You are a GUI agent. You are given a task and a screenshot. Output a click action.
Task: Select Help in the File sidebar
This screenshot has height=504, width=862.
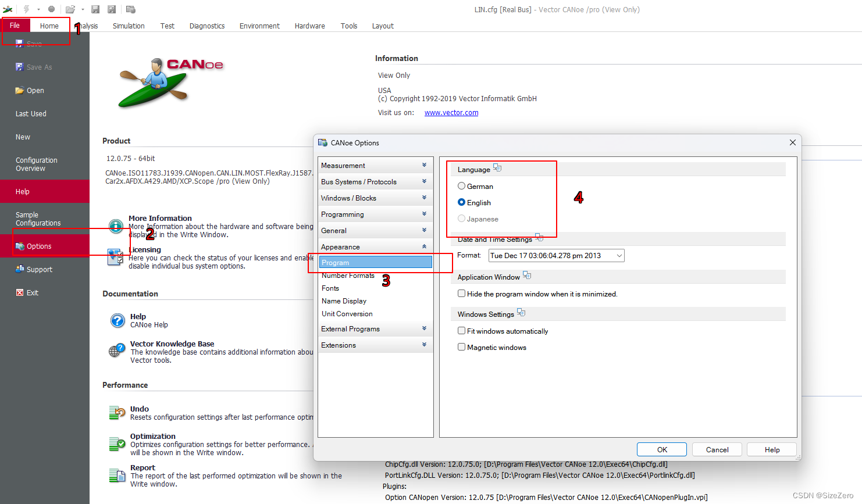[45, 192]
